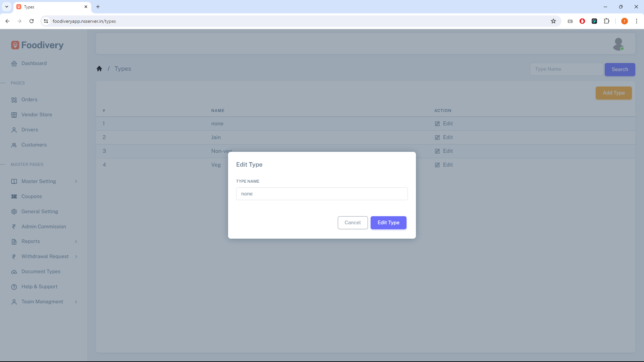Click the Foodivery logo

pos(37,45)
